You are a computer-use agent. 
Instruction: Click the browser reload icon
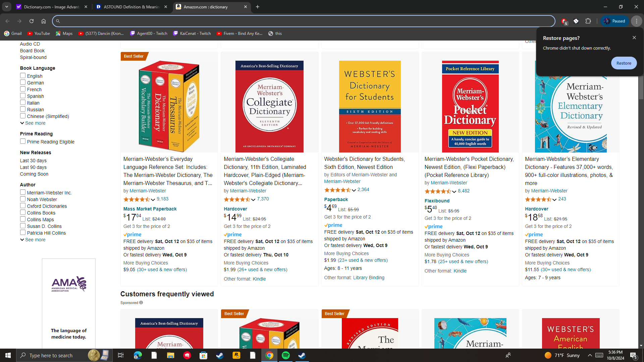point(32,21)
